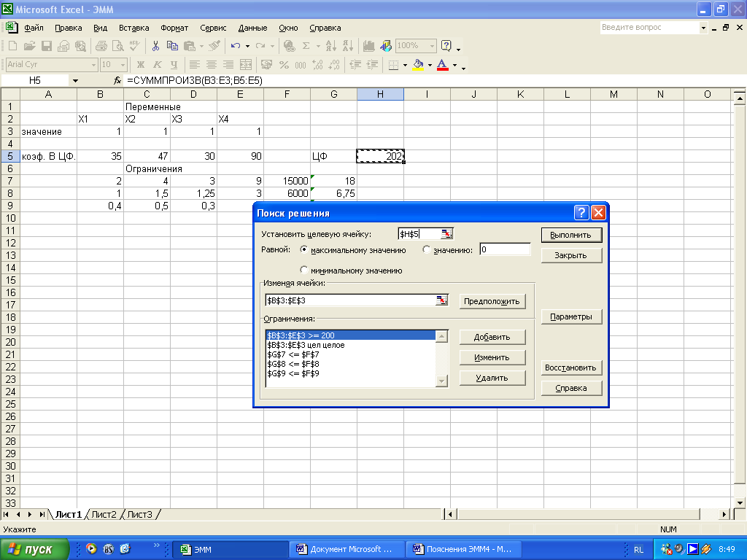Click the fill color paint bucket swatch

[418, 65]
